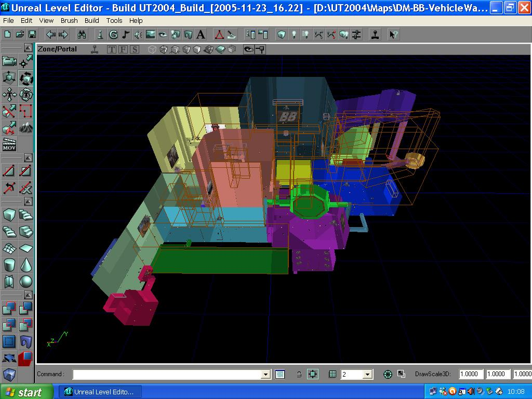Toggle realtime preview with the joystick icon

click(x=94, y=49)
